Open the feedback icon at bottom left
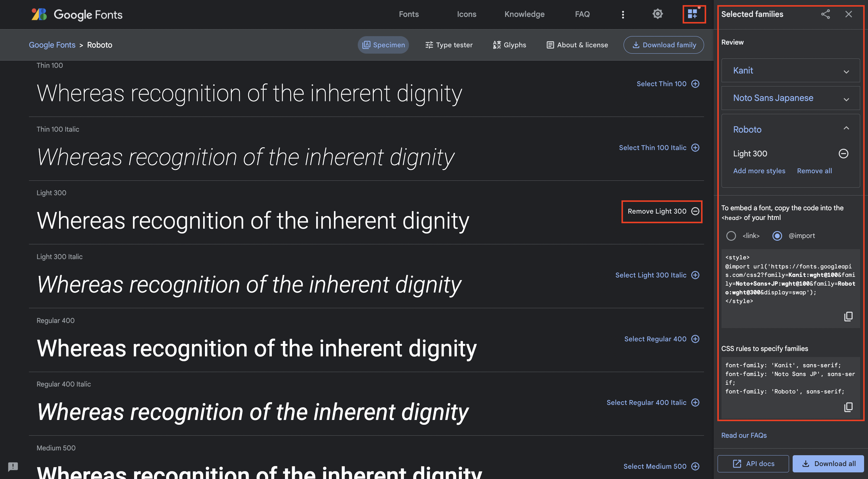 click(13, 467)
